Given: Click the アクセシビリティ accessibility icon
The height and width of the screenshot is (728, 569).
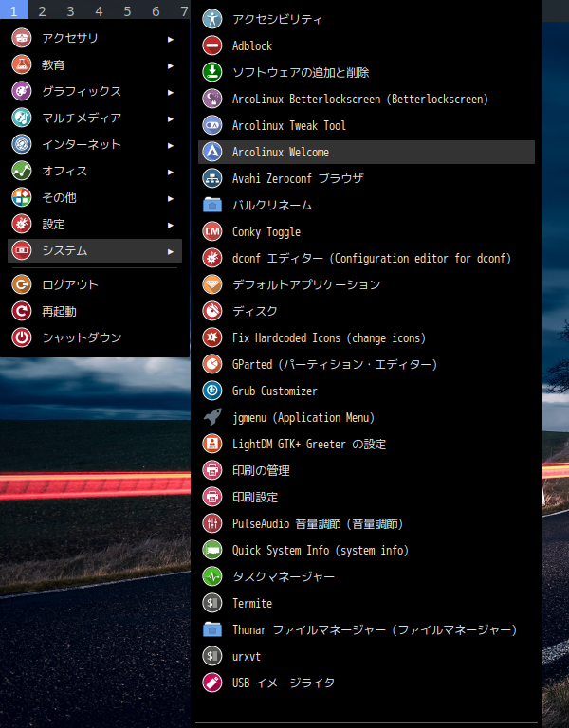Looking at the screenshot, I should pyautogui.click(x=212, y=19).
